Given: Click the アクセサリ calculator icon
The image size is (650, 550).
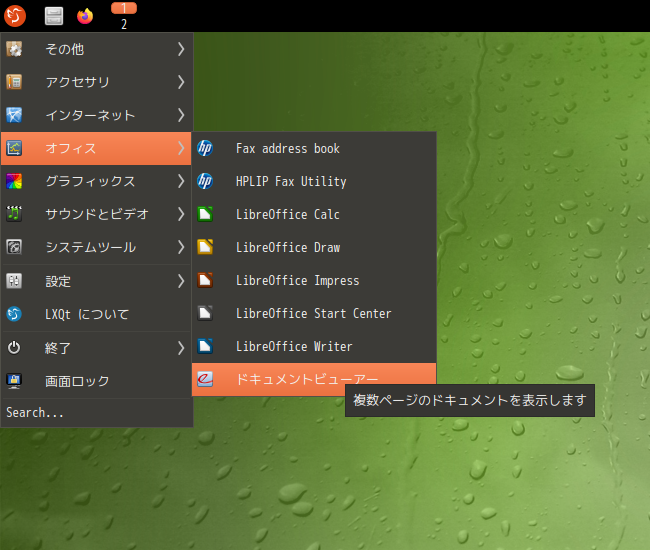Looking at the screenshot, I should coord(14,82).
